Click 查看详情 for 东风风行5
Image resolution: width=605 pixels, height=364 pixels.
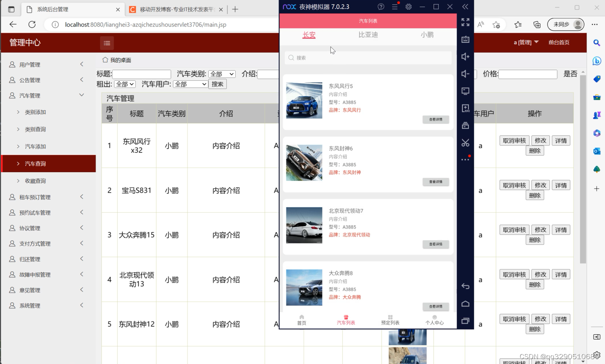pos(435,120)
